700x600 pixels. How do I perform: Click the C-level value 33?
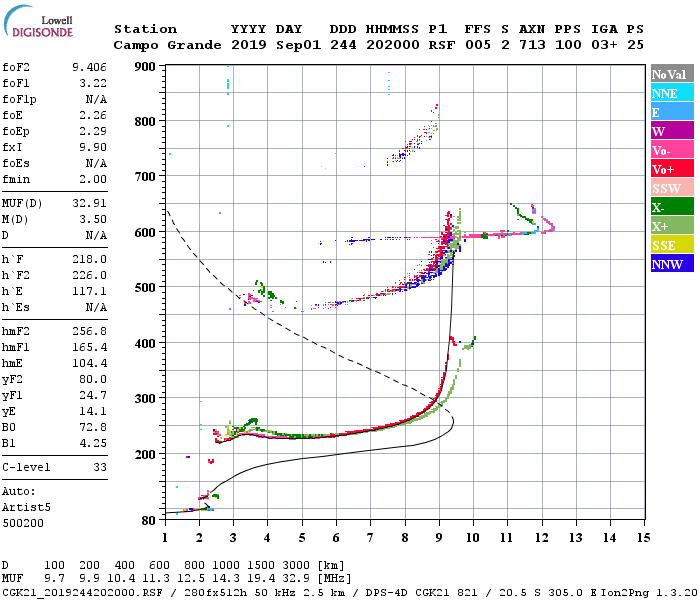coord(100,467)
